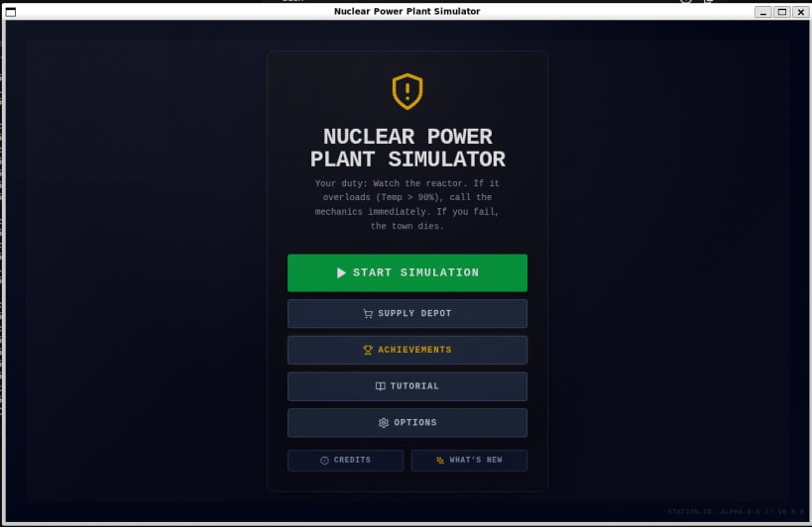812x527 pixels.
Task: View the Achievements screen
Action: coord(407,350)
